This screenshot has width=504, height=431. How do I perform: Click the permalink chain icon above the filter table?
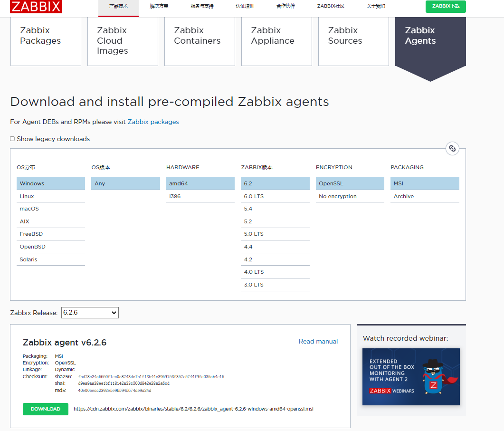tap(452, 148)
